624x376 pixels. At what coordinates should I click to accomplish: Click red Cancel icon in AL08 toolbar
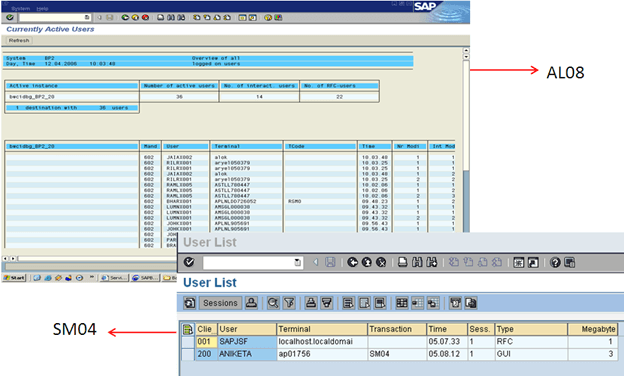[x=145, y=18]
